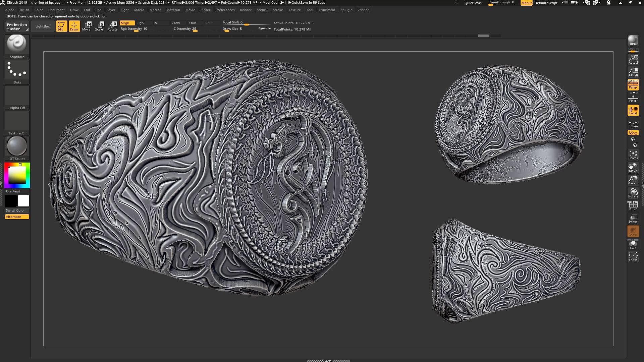Select the Scale transform tool
Viewport: 644px width, 362px height.
pyautogui.click(x=99, y=26)
